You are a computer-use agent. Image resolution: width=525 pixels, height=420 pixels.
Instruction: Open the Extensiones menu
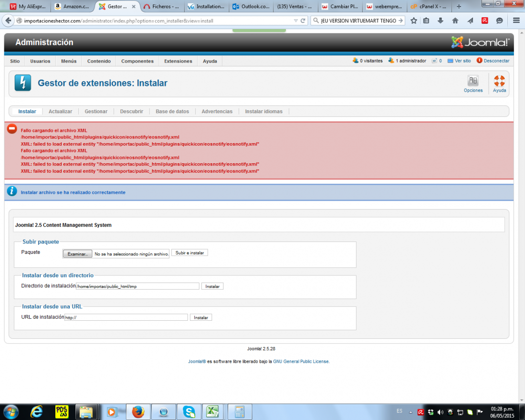[x=178, y=61]
